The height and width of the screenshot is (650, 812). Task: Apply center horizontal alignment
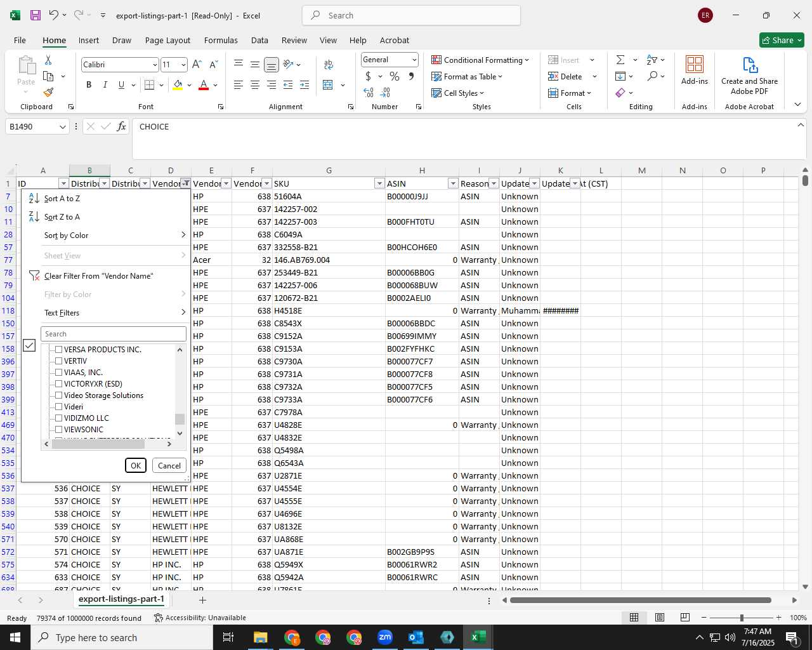coord(254,84)
